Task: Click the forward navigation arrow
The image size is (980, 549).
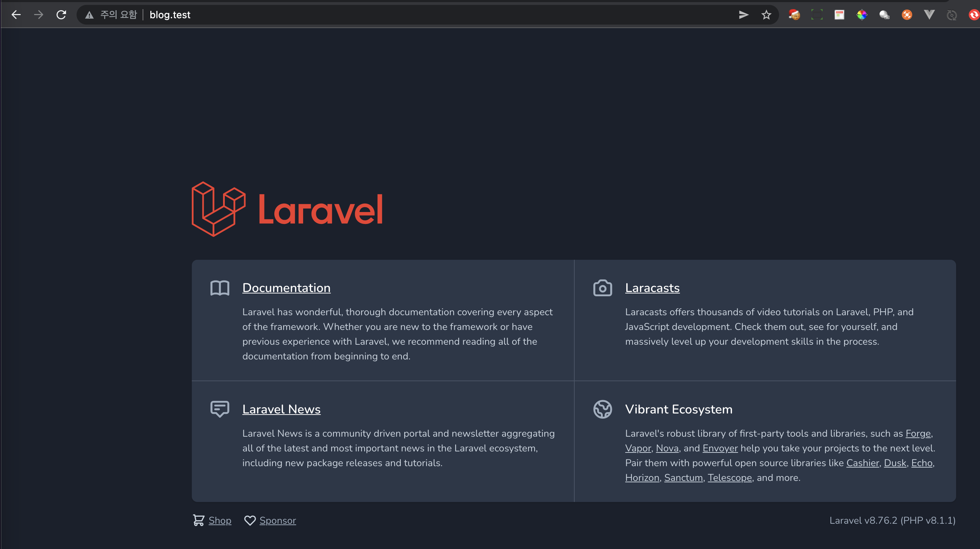Action: [38, 15]
